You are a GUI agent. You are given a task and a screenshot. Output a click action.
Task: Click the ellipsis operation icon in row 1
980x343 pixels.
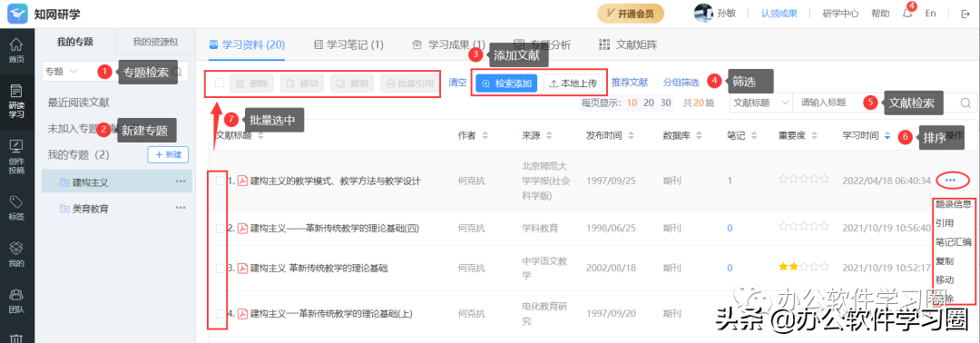coord(951,181)
